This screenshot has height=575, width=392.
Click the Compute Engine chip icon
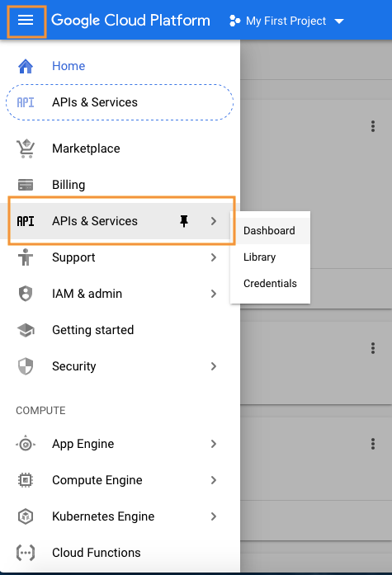point(26,480)
